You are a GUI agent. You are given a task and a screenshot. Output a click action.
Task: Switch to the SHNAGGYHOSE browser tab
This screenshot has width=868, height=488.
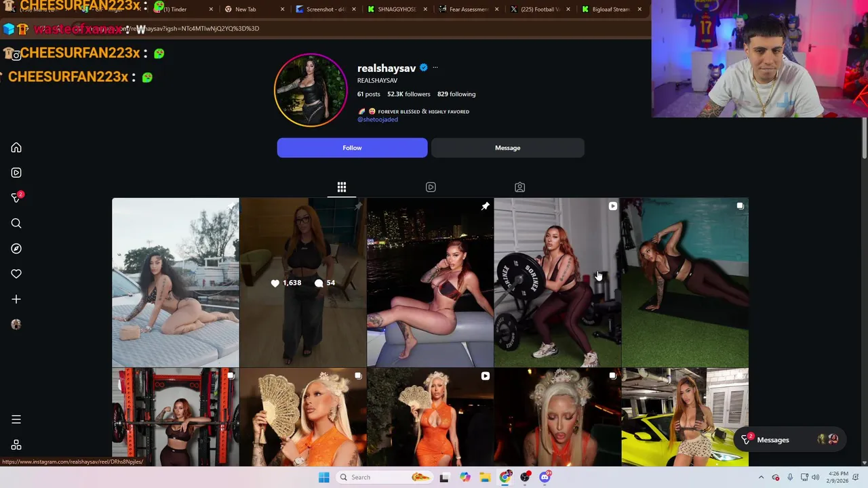(x=398, y=9)
